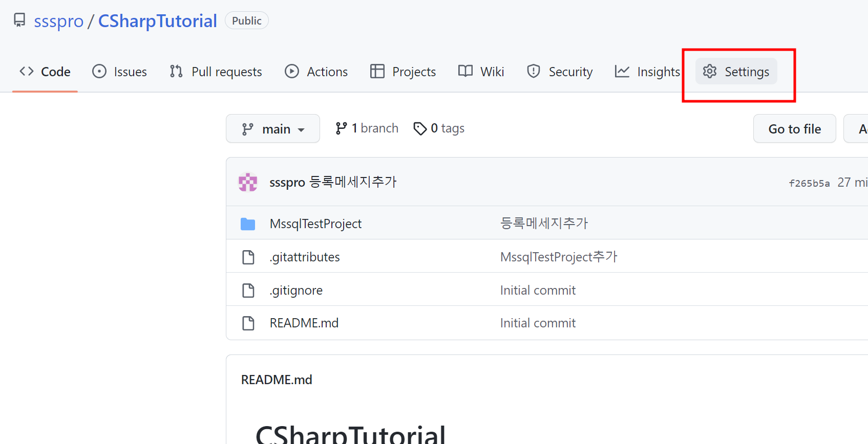
Task: View the 0 tags link
Action: click(439, 128)
